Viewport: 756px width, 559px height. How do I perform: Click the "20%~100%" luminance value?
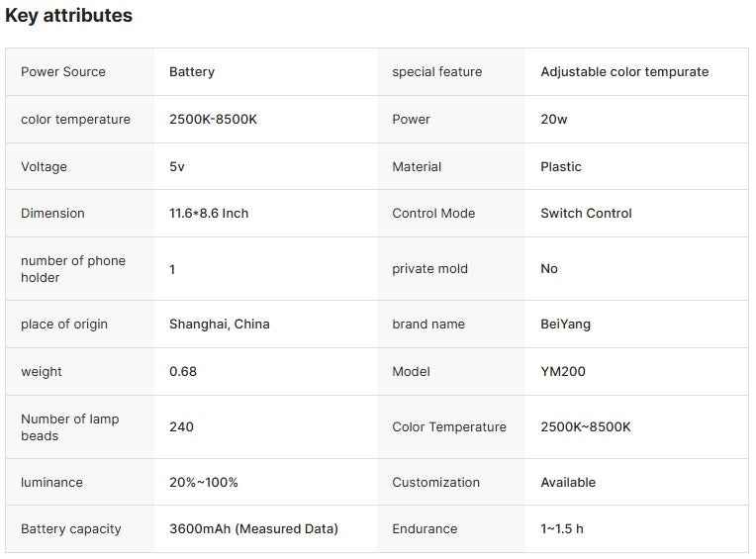pyautogui.click(x=204, y=483)
